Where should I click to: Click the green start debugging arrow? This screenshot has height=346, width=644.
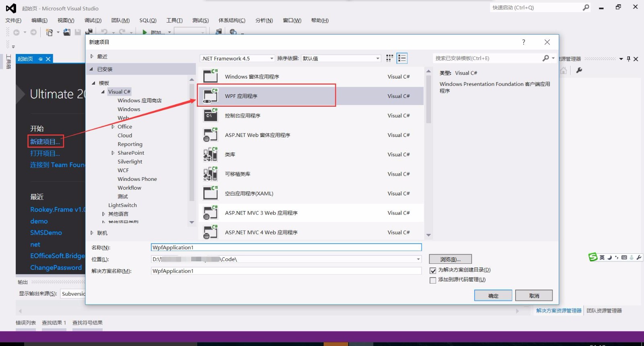tap(144, 32)
